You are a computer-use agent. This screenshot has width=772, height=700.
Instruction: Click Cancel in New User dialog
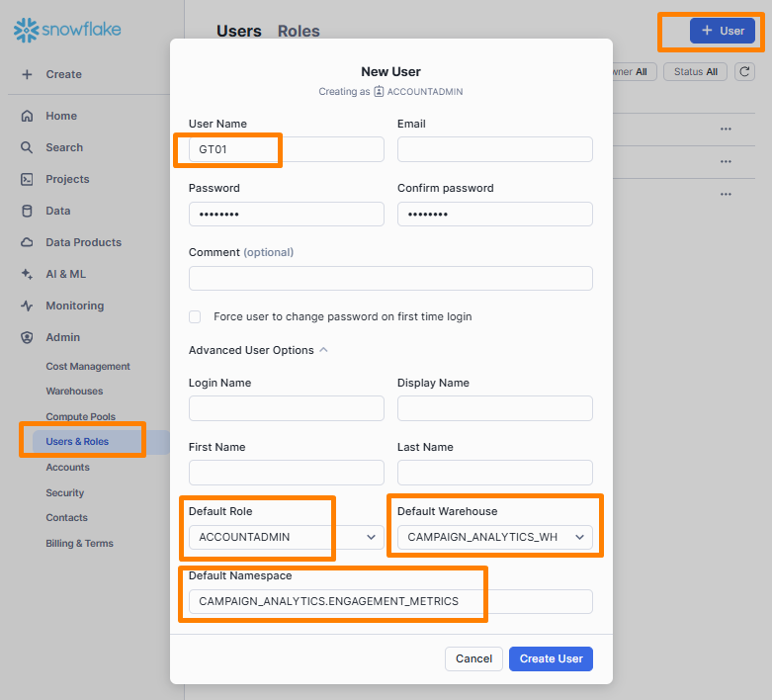[473, 659]
